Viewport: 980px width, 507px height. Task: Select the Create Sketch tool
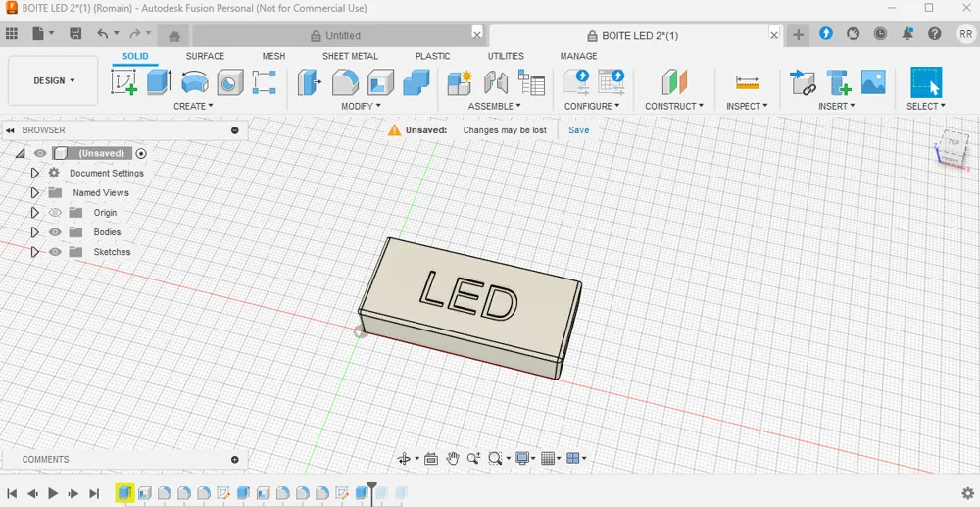point(123,82)
